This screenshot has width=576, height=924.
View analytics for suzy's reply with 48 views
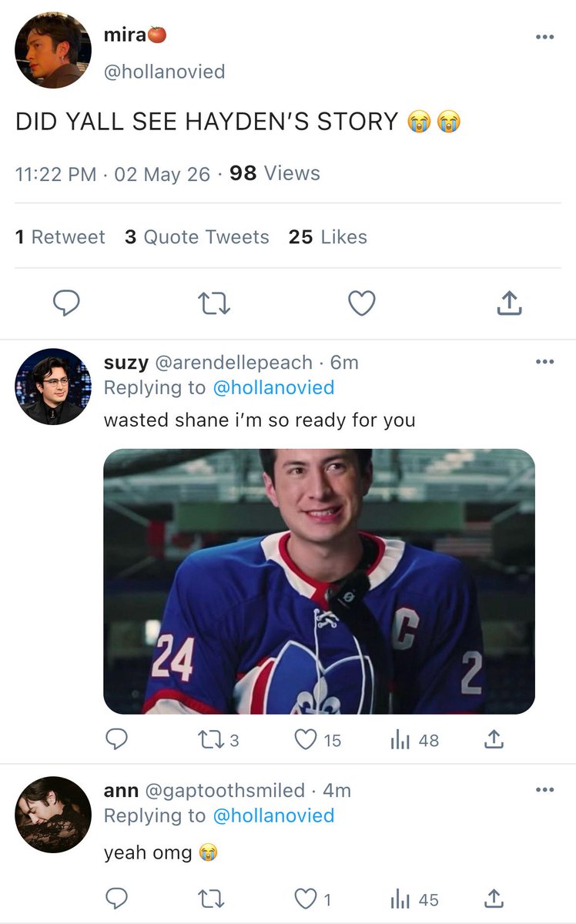(x=414, y=740)
